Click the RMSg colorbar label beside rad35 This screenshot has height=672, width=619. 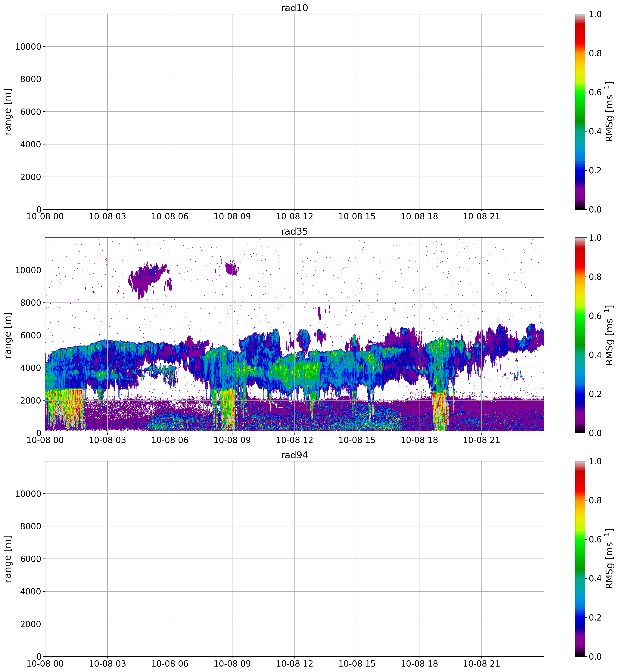click(x=610, y=335)
